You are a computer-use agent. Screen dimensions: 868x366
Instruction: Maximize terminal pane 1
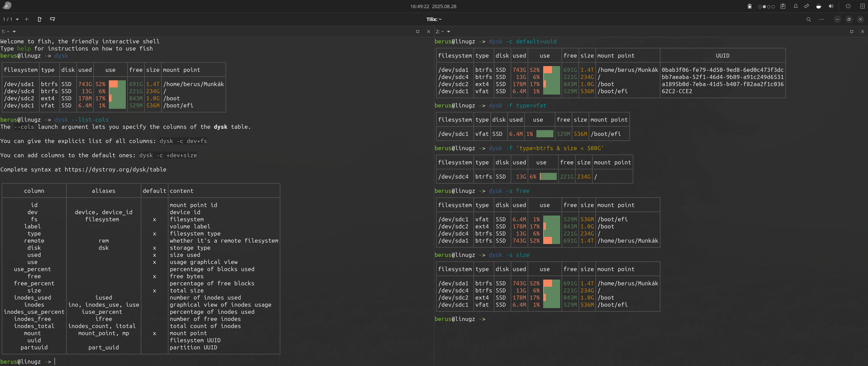[x=418, y=32]
